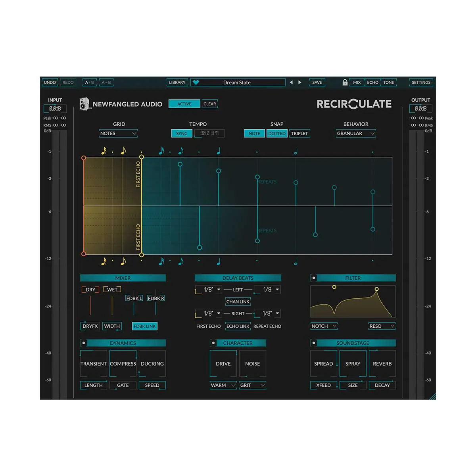Click the previous preset arrow icon
476x476 pixels.
[291, 83]
